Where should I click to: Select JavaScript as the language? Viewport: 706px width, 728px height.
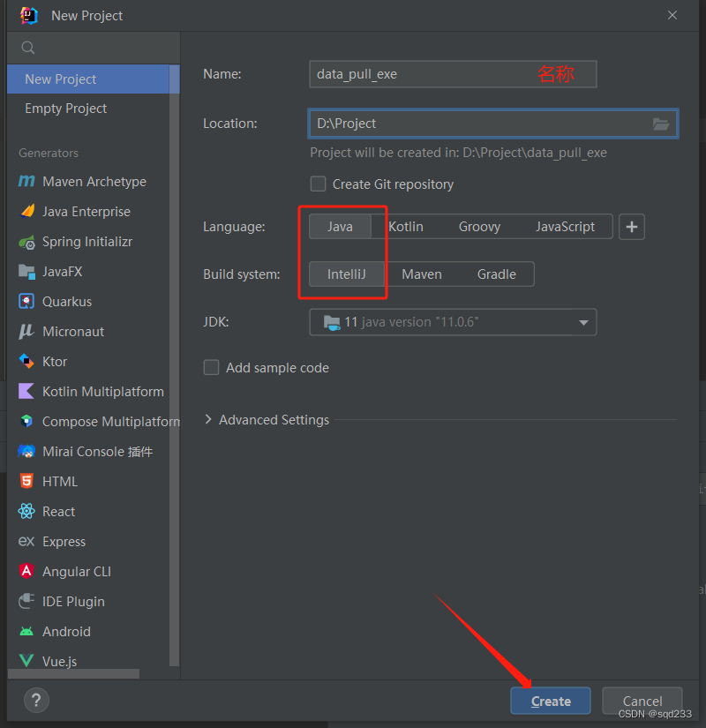565,227
